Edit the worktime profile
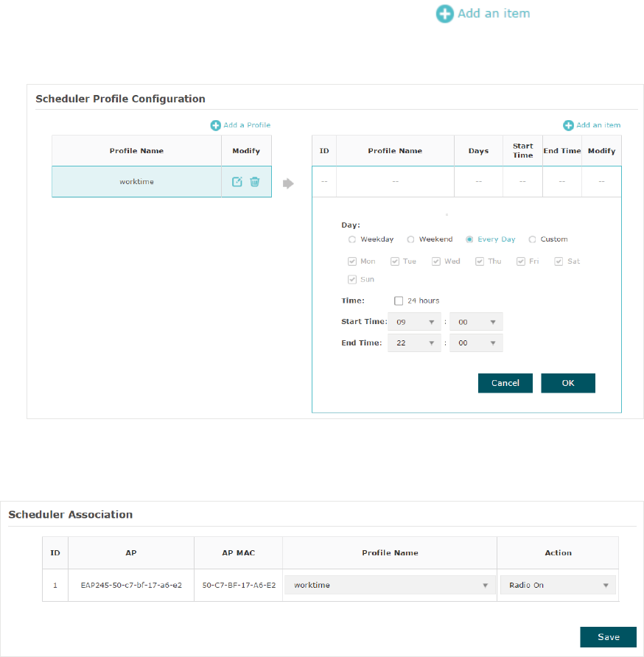The width and height of the screenshot is (644, 657). [x=237, y=181]
